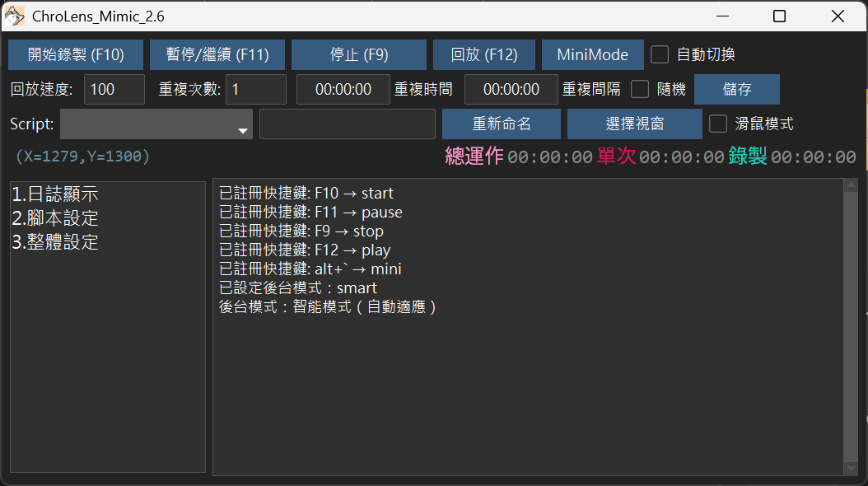Close the ChroLens_Mimic window
868x486 pixels.
pos(838,16)
